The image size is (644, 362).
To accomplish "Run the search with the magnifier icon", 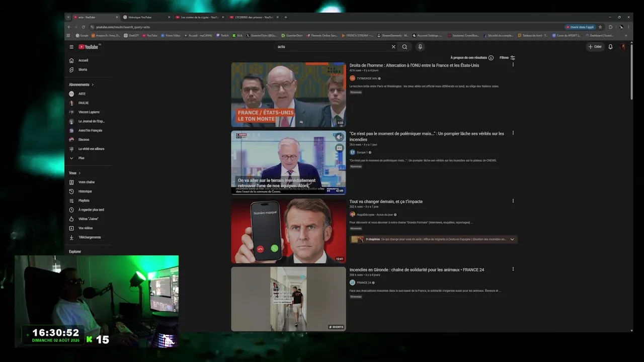I will [405, 47].
